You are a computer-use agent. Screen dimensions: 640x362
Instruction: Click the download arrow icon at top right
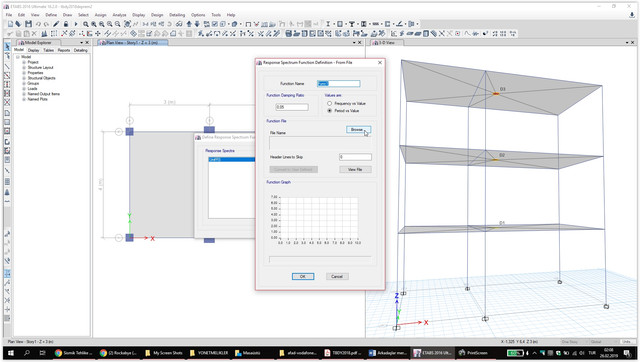pos(632,15)
